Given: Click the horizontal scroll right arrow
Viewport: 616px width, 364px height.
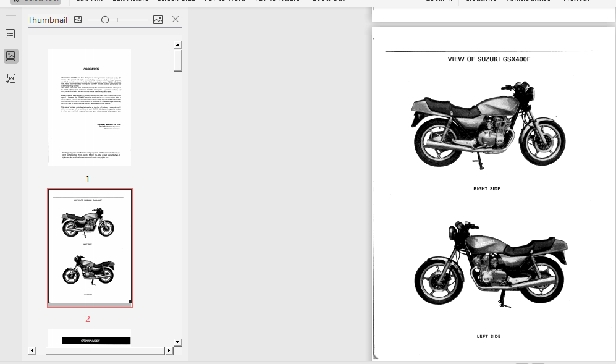Looking at the screenshot, I should pyautogui.click(x=169, y=350).
